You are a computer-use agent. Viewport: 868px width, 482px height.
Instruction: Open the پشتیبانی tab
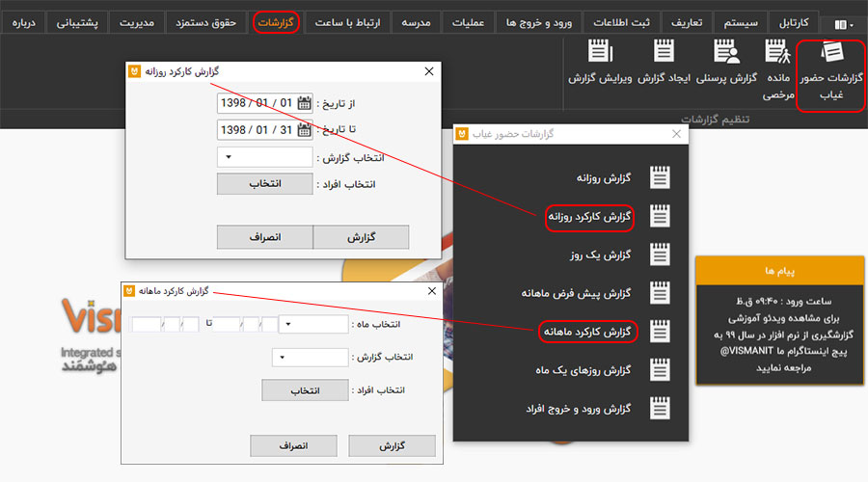(x=77, y=23)
